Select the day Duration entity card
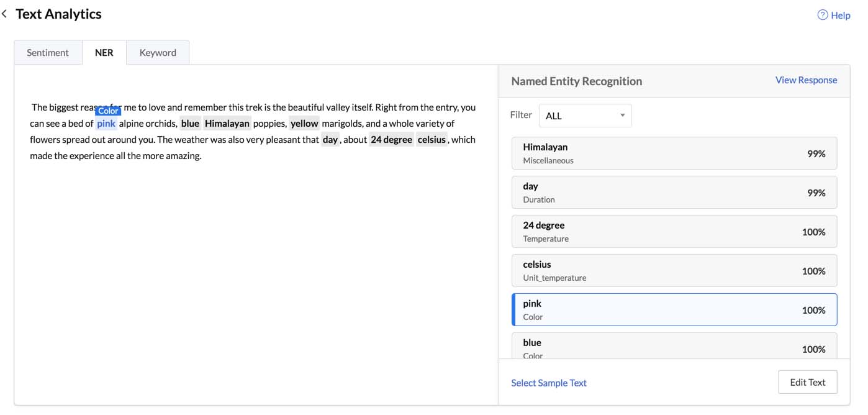This screenshot has height=415, width=868. (674, 193)
